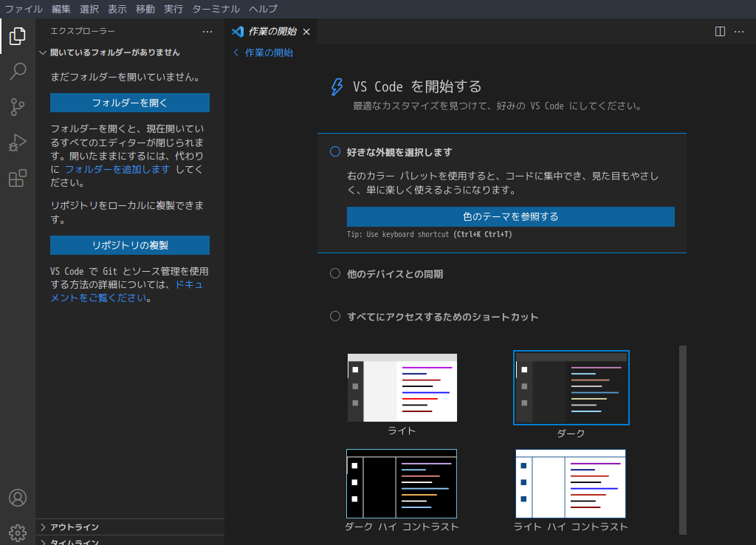The image size is (756, 545).
Task: Switch to the 作業の開始 editor tab
Action: coord(272,32)
